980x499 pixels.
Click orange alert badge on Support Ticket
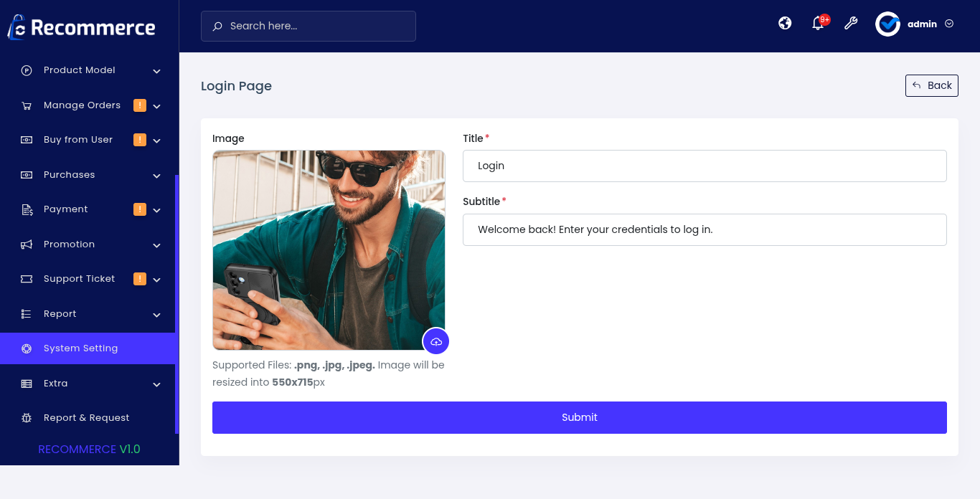tap(140, 279)
